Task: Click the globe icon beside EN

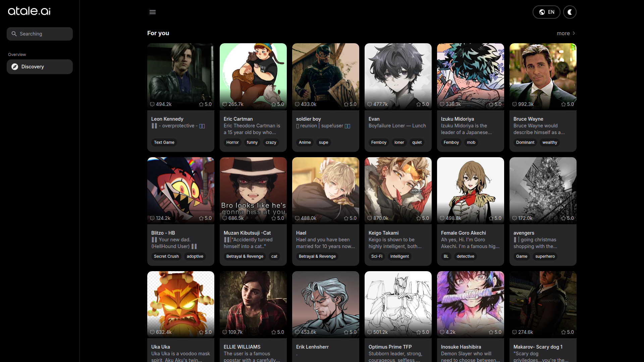Action: [542, 12]
